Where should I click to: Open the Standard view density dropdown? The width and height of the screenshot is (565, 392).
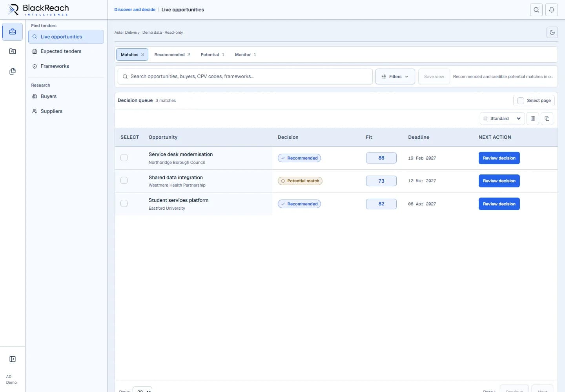[x=502, y=118]
